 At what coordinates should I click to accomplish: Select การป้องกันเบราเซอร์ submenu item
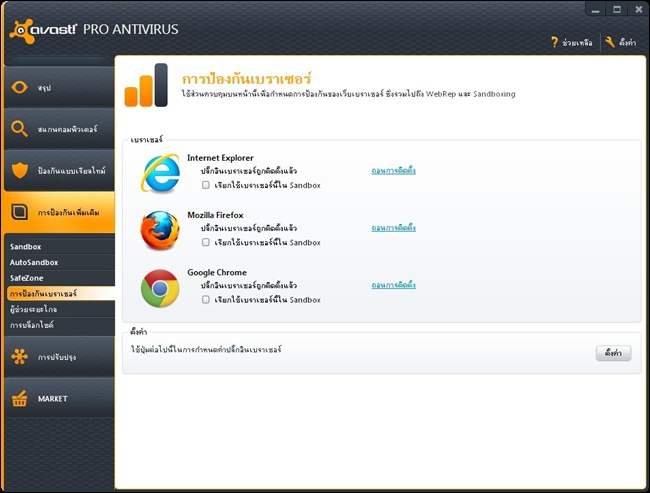coord(61,294)
